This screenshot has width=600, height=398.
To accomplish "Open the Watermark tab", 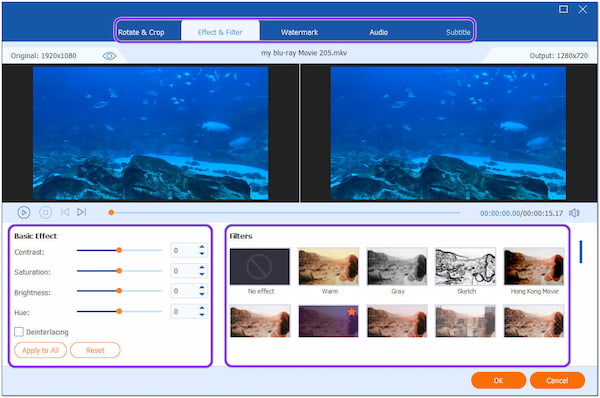I will click(299, 32).
